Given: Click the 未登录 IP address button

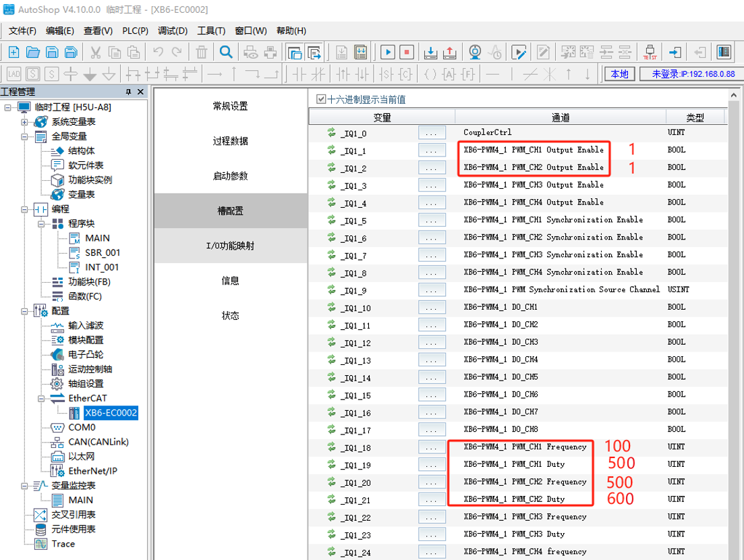Looking at the screenshot, I should click(x=692, y=74).
